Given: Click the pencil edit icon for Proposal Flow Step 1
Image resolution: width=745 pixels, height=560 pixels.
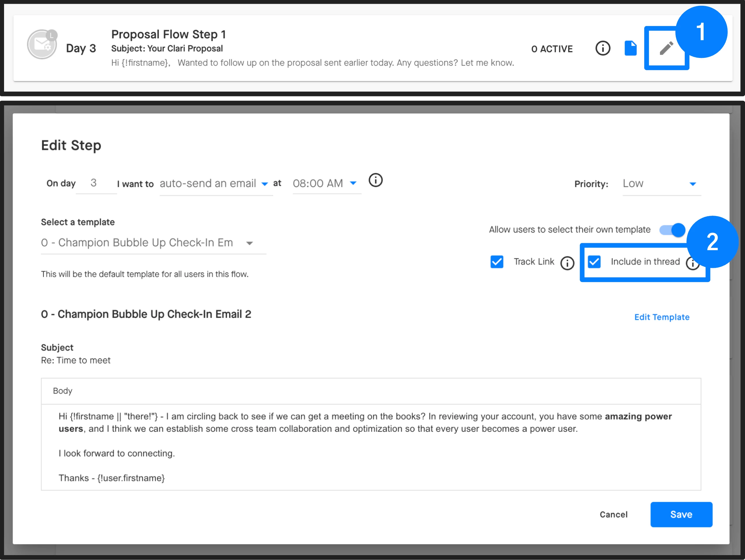Looking at the screenshot, I should click(x=666, y=48).
